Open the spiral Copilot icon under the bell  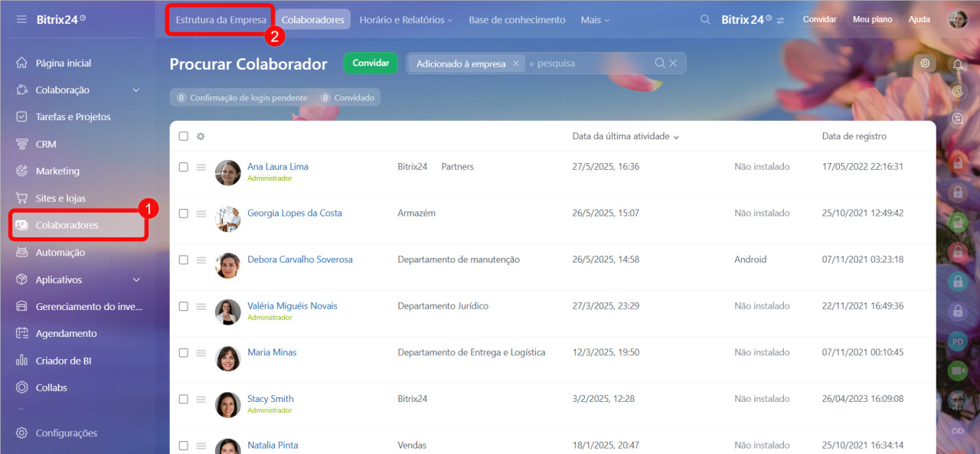[x=957, y=91]
